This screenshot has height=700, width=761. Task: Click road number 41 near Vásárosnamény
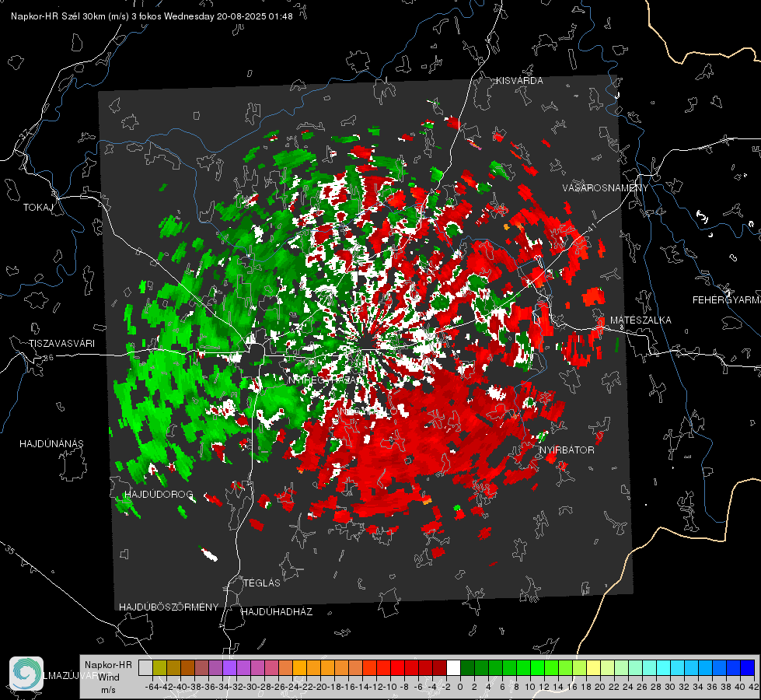tap(591, 227)
